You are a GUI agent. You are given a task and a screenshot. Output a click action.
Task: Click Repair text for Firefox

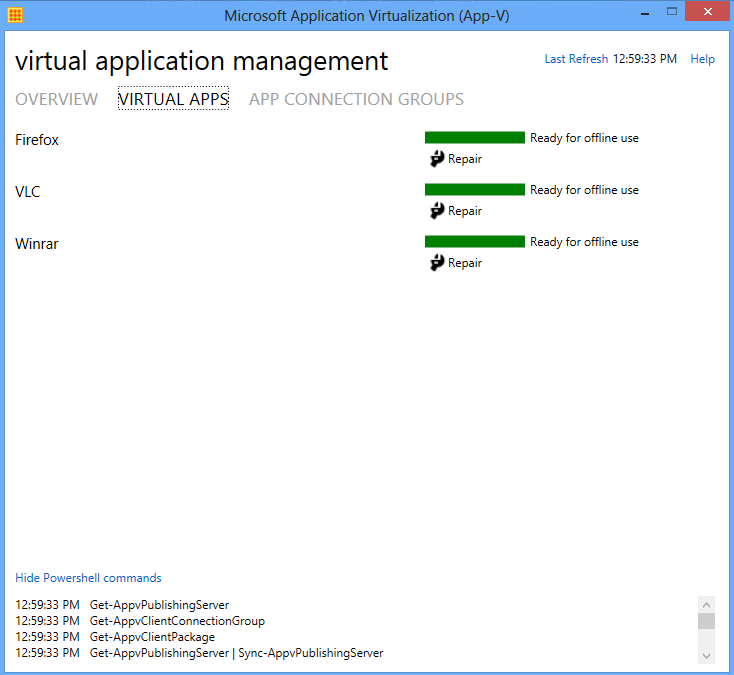(x=465, y=159)
